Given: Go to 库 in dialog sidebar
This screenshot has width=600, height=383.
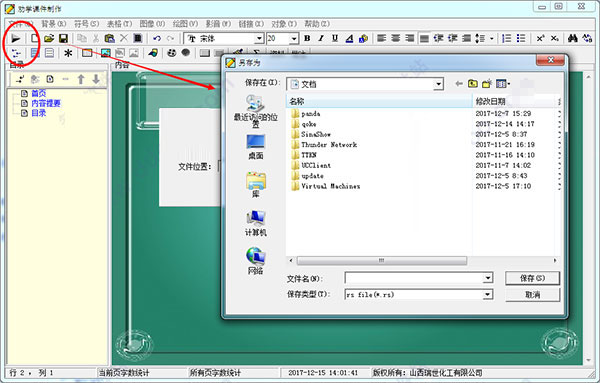Looking at the screenshot, I should pos(256,185).
